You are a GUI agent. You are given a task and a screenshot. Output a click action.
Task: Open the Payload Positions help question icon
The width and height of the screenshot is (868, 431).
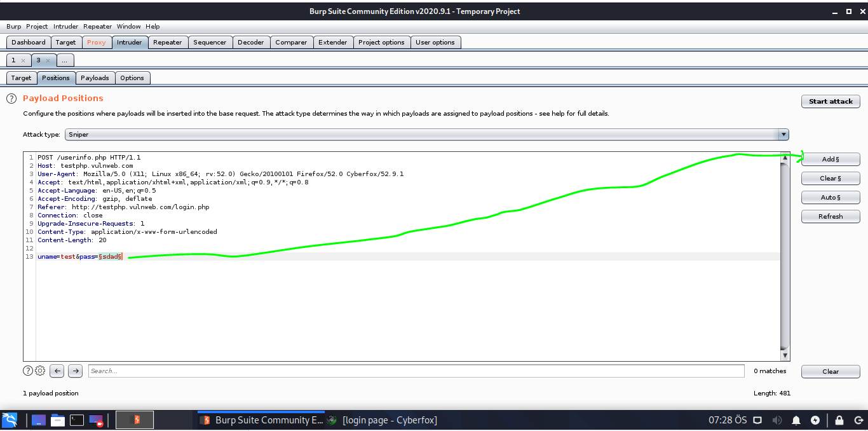[x=11, y=99]
